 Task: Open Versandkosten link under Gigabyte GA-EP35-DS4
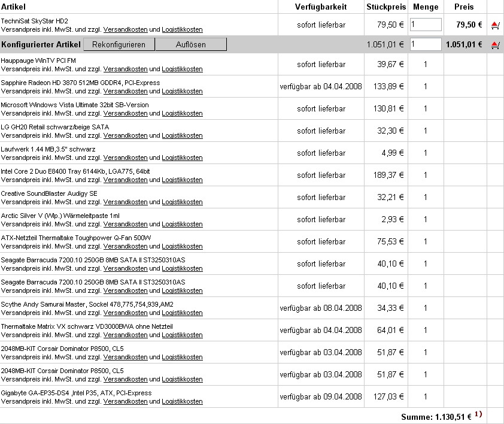point(125,402)
